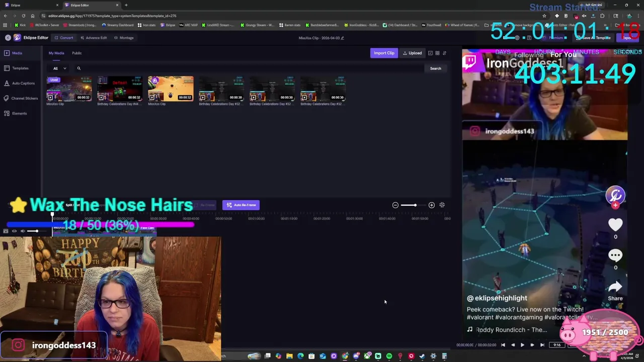Open Chrome from taskbar
644x362 pixels.
point(345,356)
